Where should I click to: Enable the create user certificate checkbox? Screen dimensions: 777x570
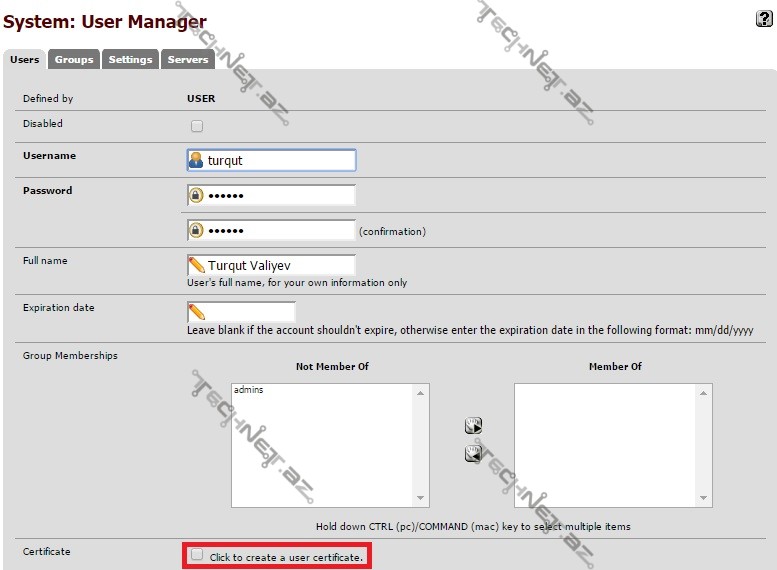click(197, 554)
